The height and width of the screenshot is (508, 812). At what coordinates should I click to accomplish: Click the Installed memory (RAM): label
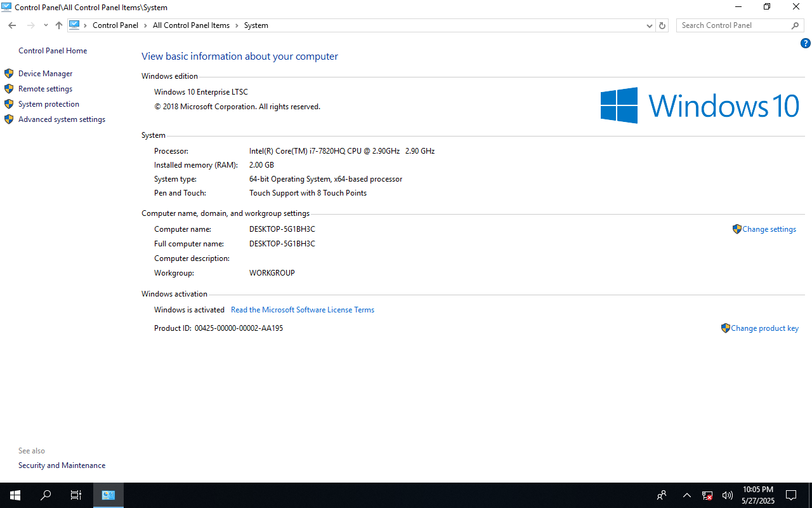tap(196, 165)
